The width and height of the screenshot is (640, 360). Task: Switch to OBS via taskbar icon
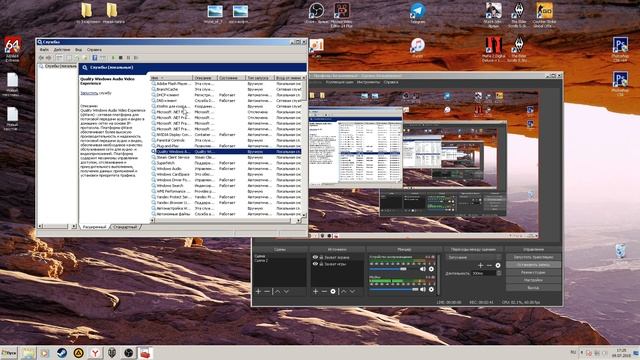(x=128, y=353)
